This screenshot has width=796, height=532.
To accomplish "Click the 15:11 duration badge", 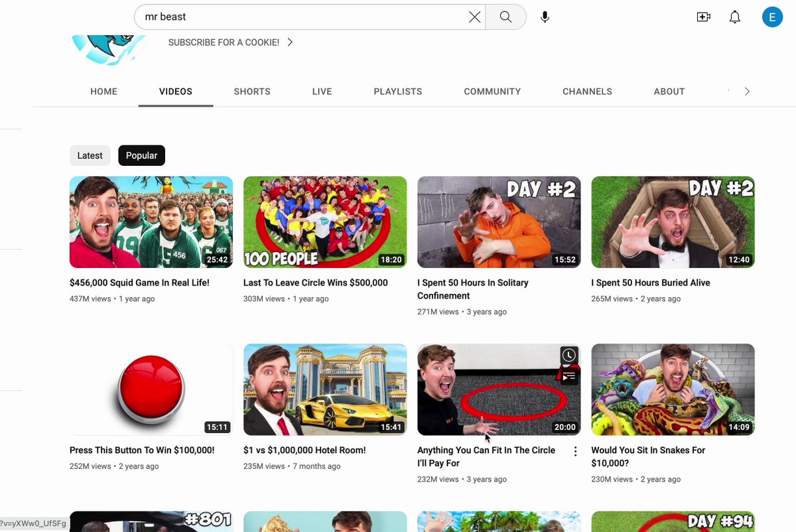I will [217, 427].
